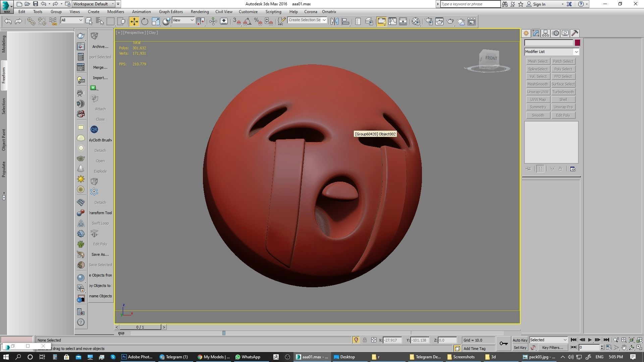Click Merge... in the script panel
The image size is (644, 362).
pyautogui.click(x=100, y=67)
